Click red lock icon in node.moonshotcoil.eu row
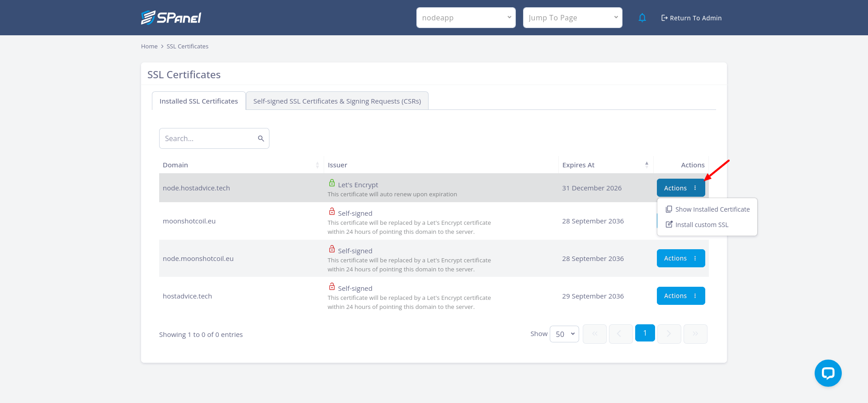The width and height of the screenshot is (868, 403). (x=332, y=249)
